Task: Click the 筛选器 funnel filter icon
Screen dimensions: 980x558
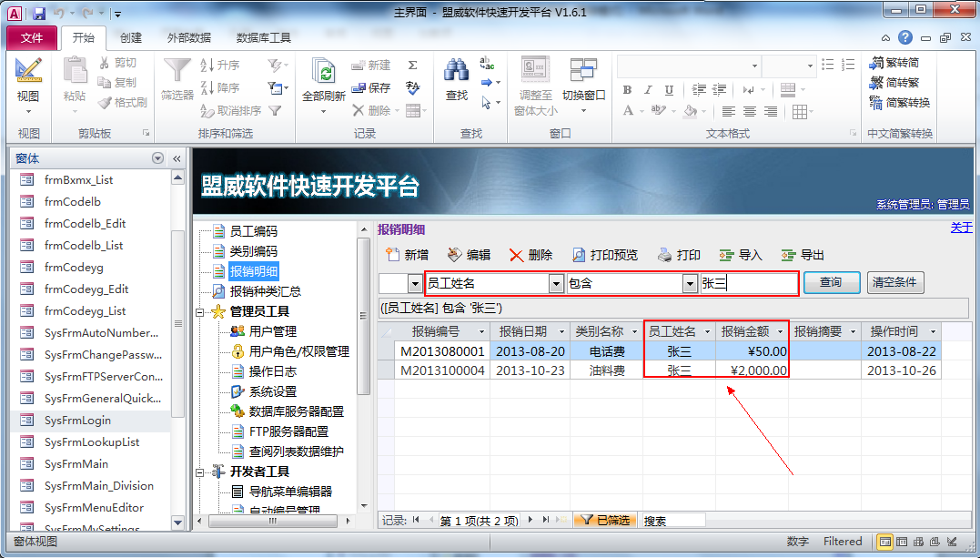Action: [177, 70]
